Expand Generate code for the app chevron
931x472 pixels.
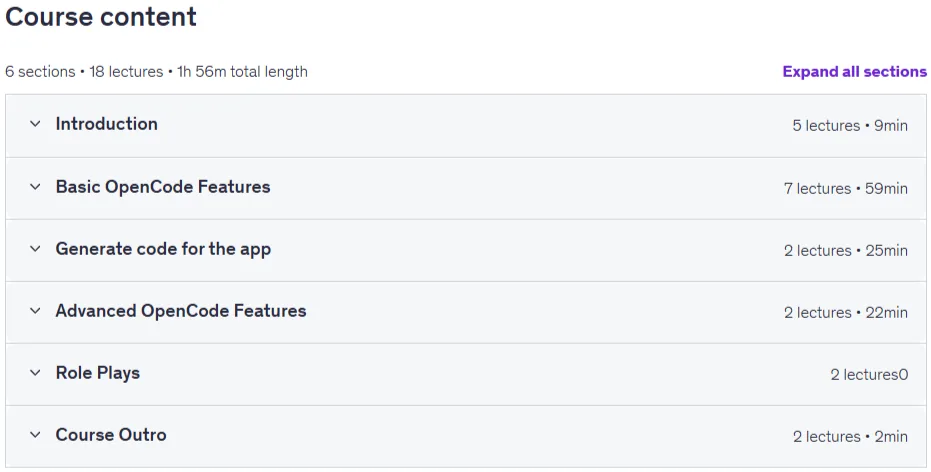[35, 249]
